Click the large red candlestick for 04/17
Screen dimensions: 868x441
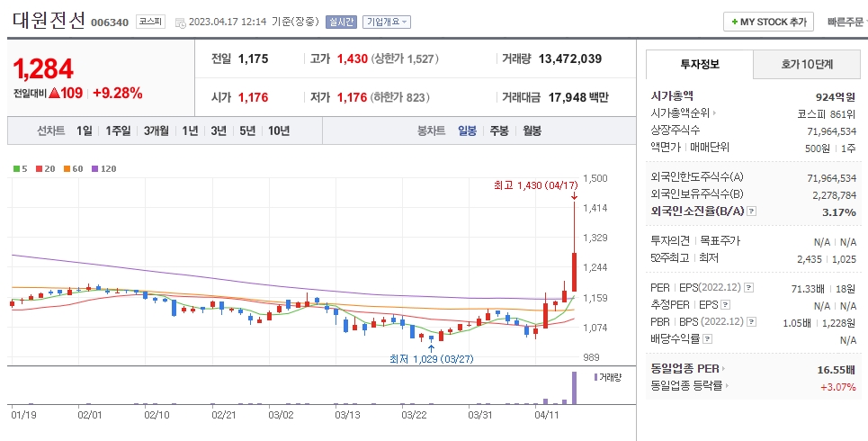point(574,272)
